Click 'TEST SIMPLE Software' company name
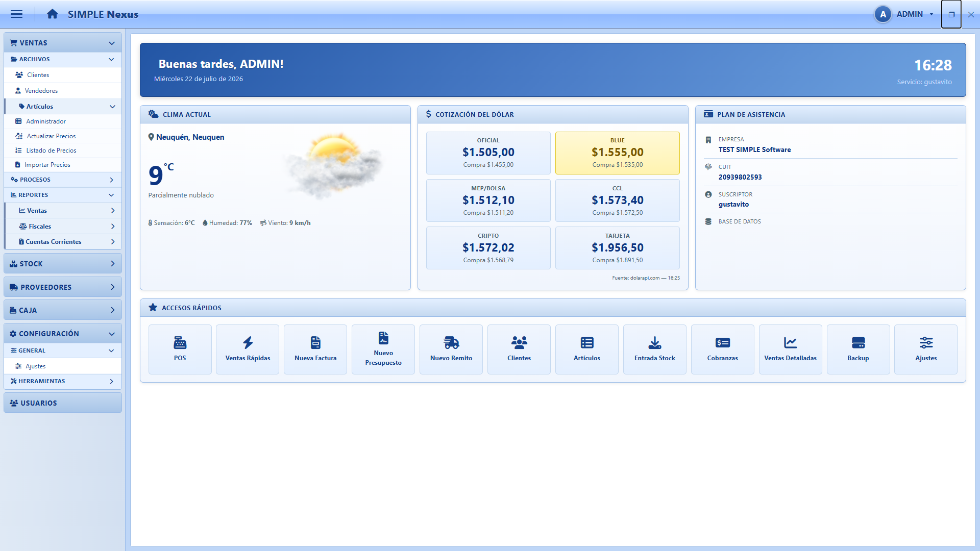The width and height of the screenshot is (980, 551). coord(754,149)
